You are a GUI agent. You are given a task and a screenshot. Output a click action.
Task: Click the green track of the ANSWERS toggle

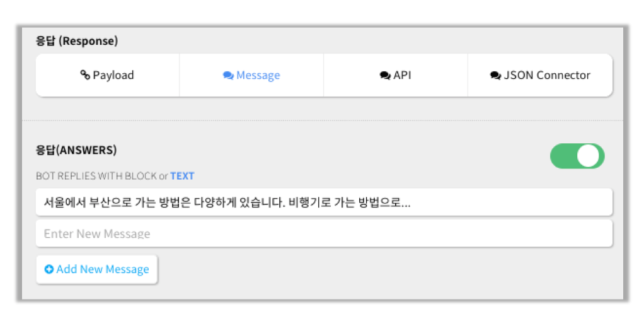563,156
